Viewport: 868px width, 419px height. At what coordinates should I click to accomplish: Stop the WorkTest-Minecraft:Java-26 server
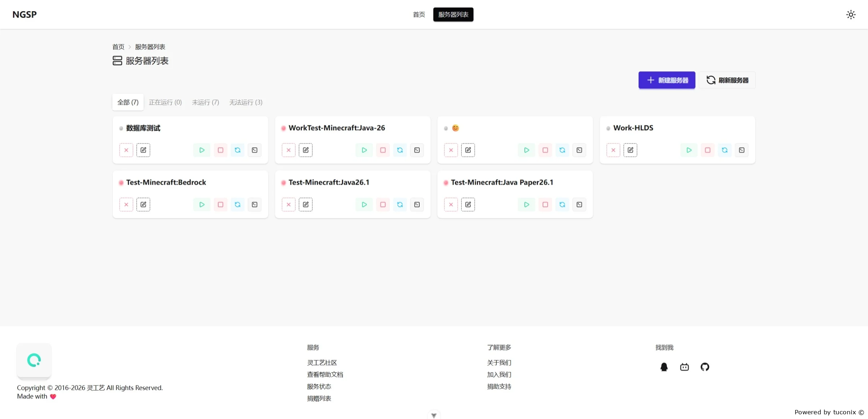383,150
